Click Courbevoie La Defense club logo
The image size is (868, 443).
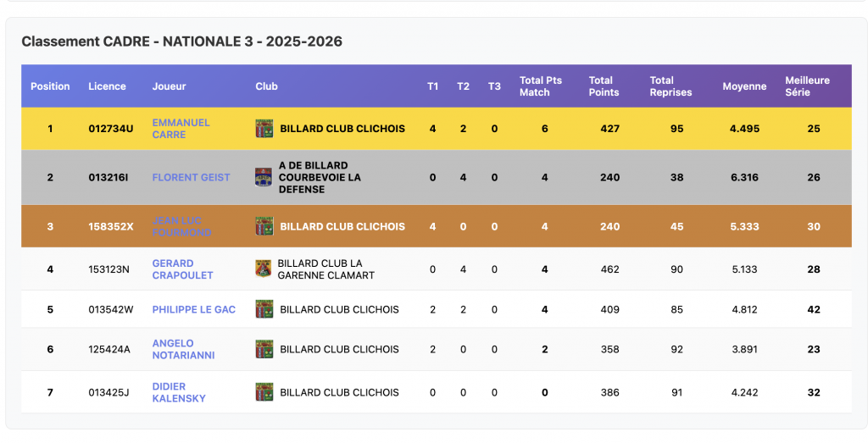point(264,177)
